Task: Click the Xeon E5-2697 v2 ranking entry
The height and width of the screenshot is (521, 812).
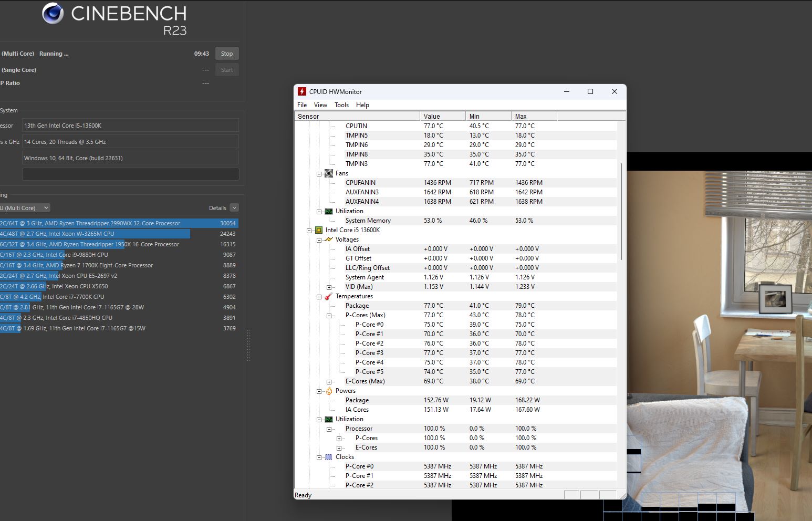Action: 119,276
